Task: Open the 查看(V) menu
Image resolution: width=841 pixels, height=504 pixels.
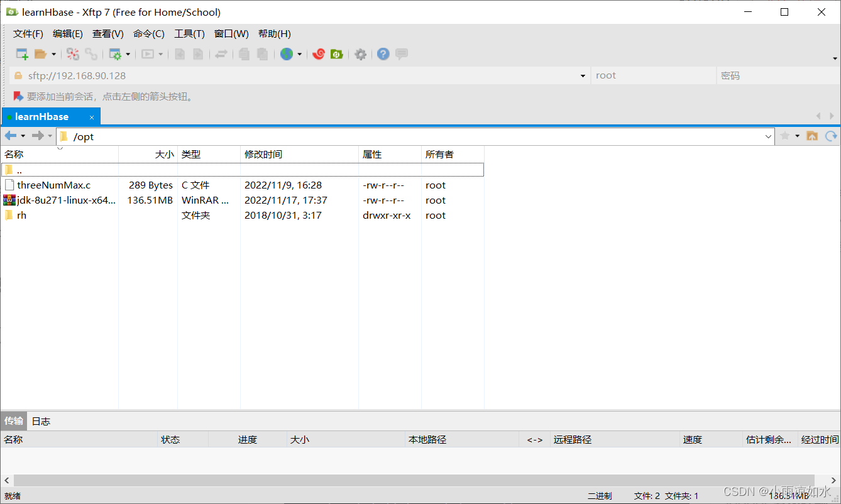Action: pyautogui.click(x=108, y=34)
